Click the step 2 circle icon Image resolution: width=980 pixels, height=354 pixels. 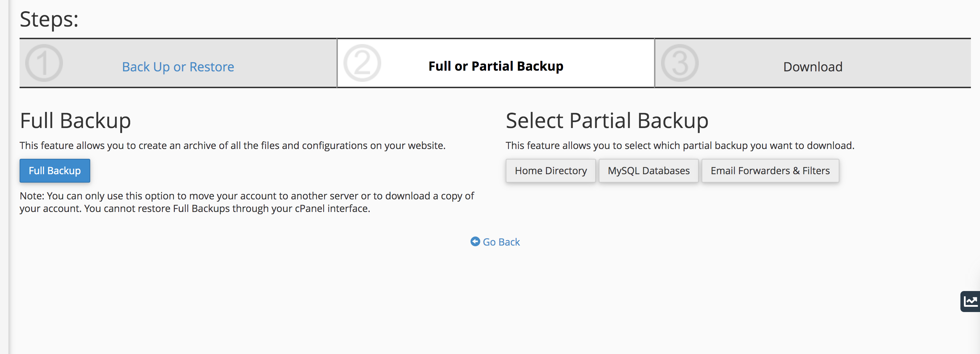tap(362, 63)
